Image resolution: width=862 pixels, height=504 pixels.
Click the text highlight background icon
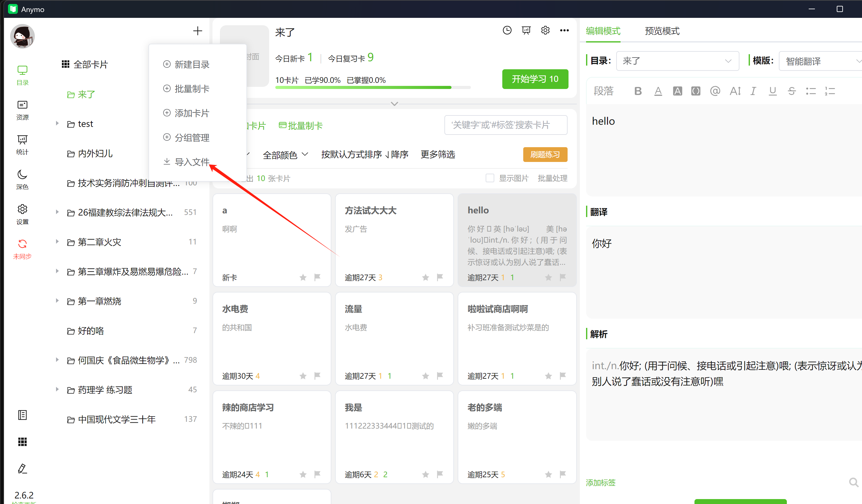677,91
